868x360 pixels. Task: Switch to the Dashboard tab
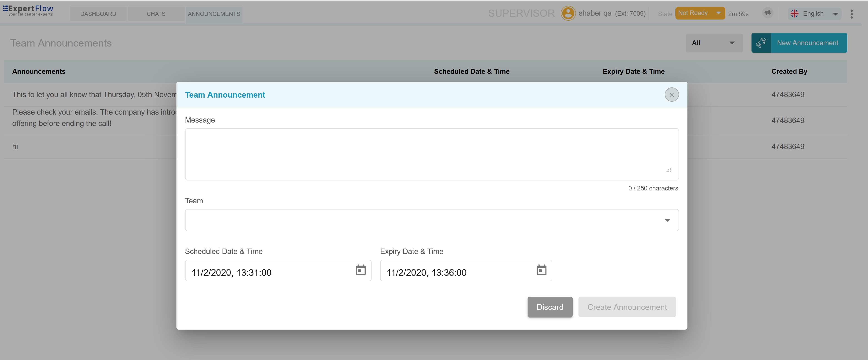pyautogui.click(x=98, y=14)
